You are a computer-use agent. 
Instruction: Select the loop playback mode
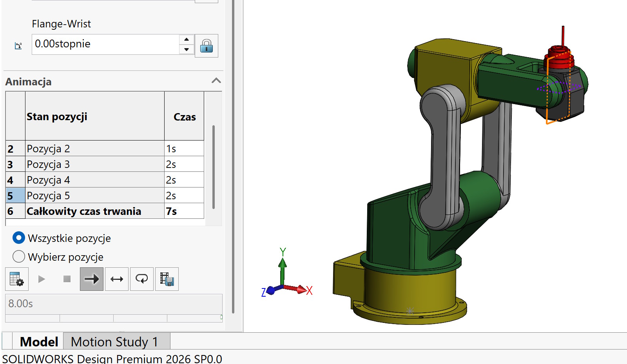142,279
